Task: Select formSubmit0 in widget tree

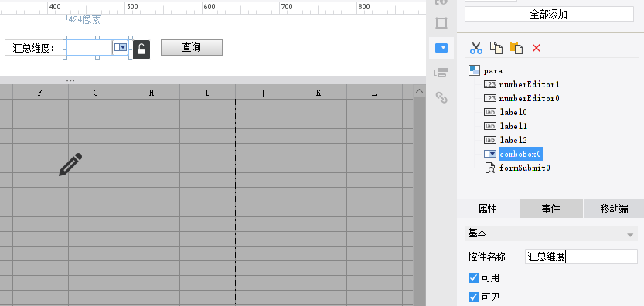Action: (524, 168)
